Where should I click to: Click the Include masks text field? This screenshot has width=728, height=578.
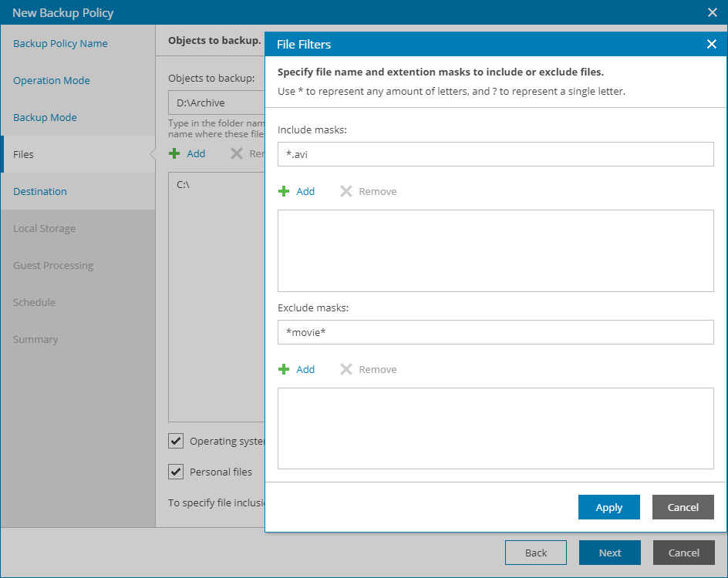(x=495, y=154)
